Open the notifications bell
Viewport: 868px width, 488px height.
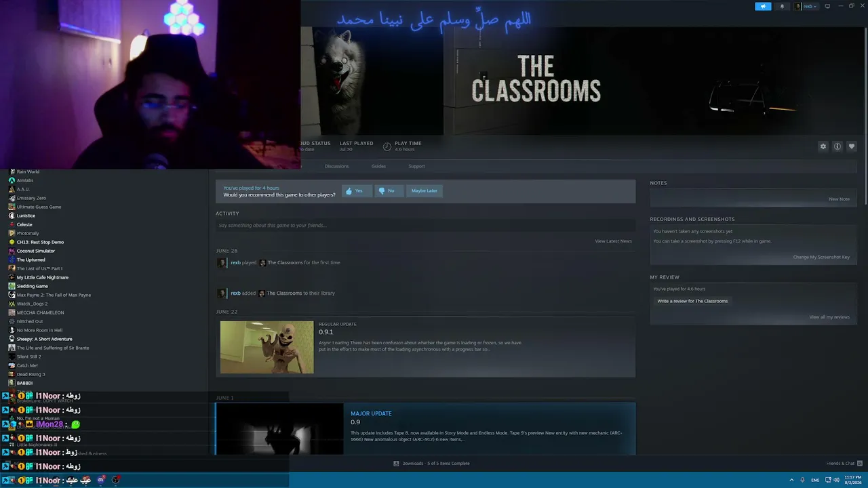tap(782, 6)
